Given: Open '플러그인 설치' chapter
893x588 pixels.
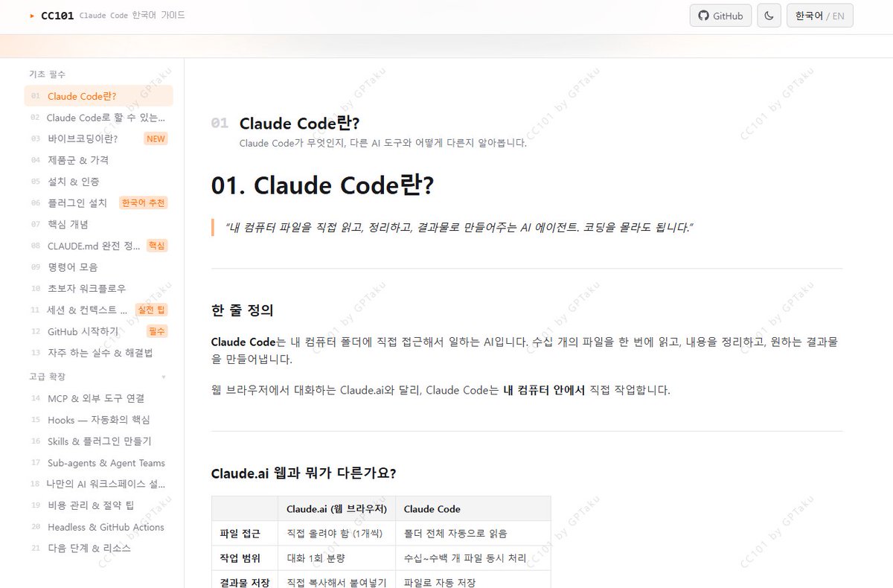Looking at the screenshot, I should (x=98, y=203).
